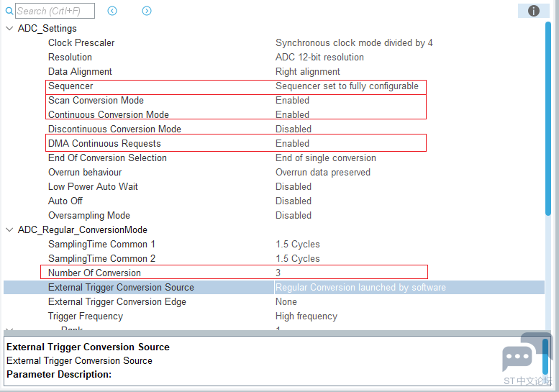Select the Trigger Frequency row
The width and height of the screenshot is (559, 392).
[274, 316]
